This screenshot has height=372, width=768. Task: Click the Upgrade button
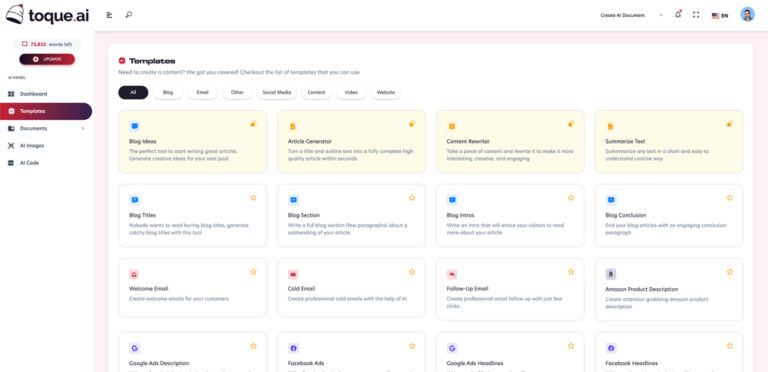[x=47, y=59]
